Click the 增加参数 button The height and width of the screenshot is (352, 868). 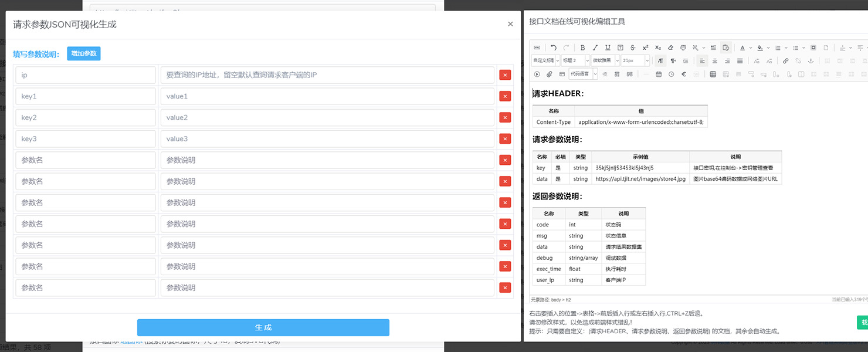point(84,53)
